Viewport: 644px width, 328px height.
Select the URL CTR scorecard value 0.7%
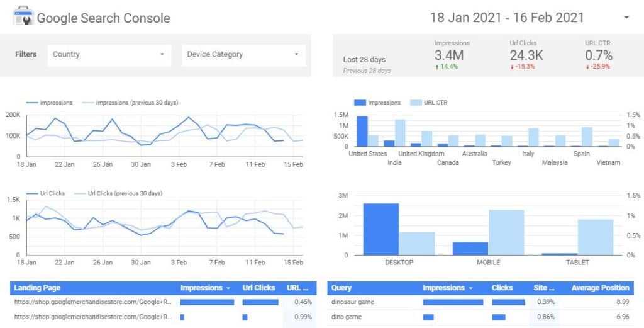pos(599,55)
